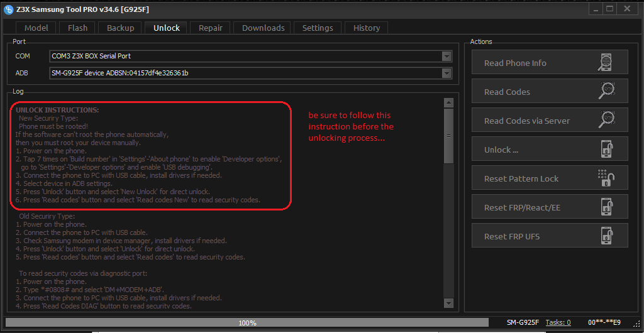
Task: Click 'Press Read Codes DIAG button' line
Action: pos(104,306)
